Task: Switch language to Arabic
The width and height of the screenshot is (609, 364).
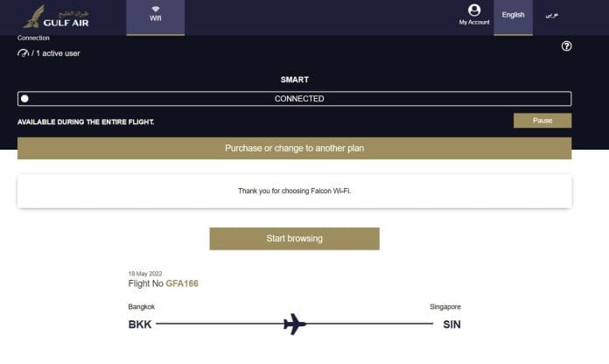Action: [552, 15]
